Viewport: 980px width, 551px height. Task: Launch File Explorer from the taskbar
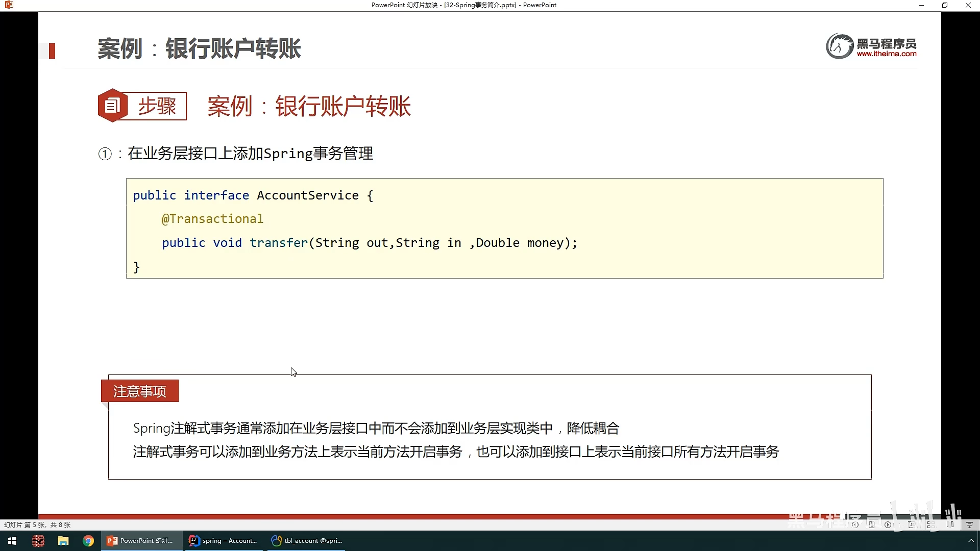[x=63, y=541]
